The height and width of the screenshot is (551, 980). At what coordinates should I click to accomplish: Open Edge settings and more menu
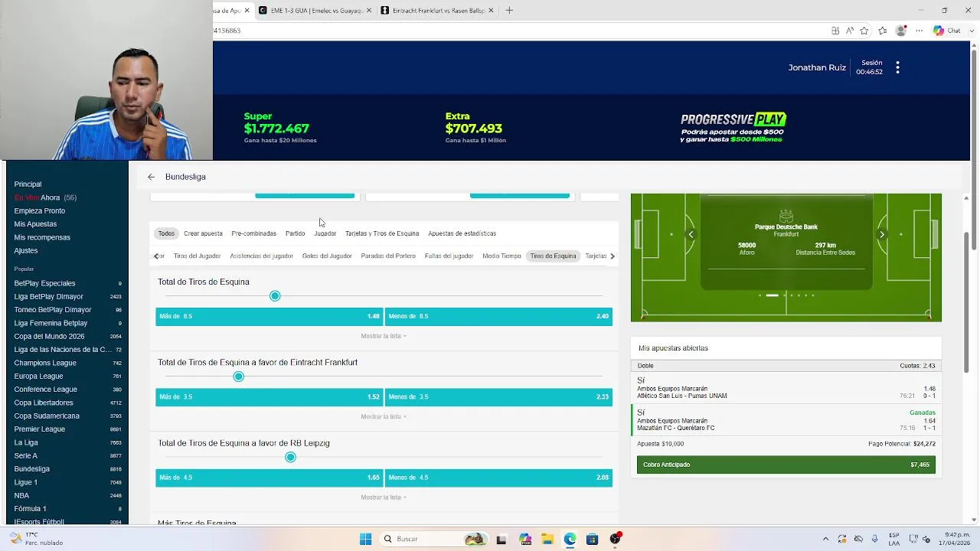(x=920, y=31)
